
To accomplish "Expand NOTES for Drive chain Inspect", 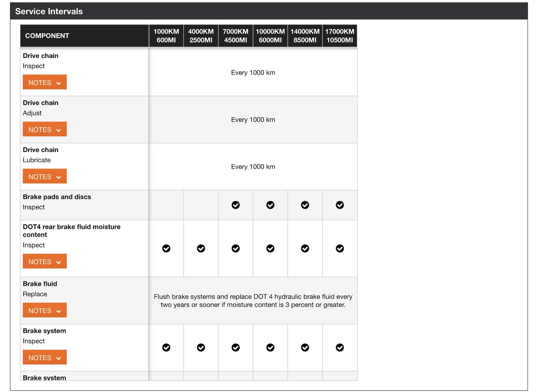I will click(45, 82).
